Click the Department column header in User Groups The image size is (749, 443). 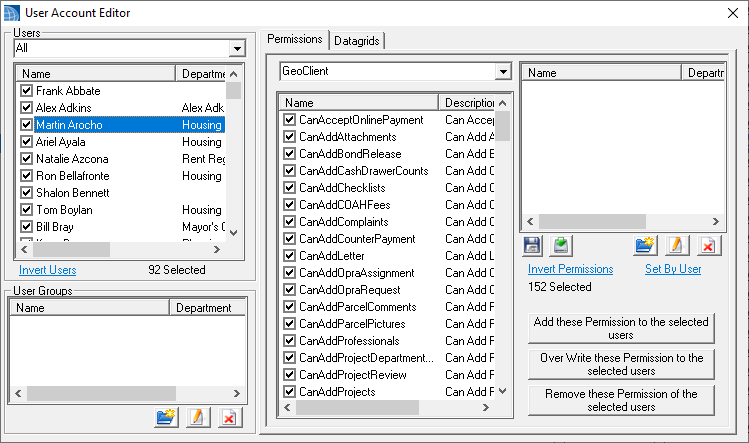click(208, 308)
